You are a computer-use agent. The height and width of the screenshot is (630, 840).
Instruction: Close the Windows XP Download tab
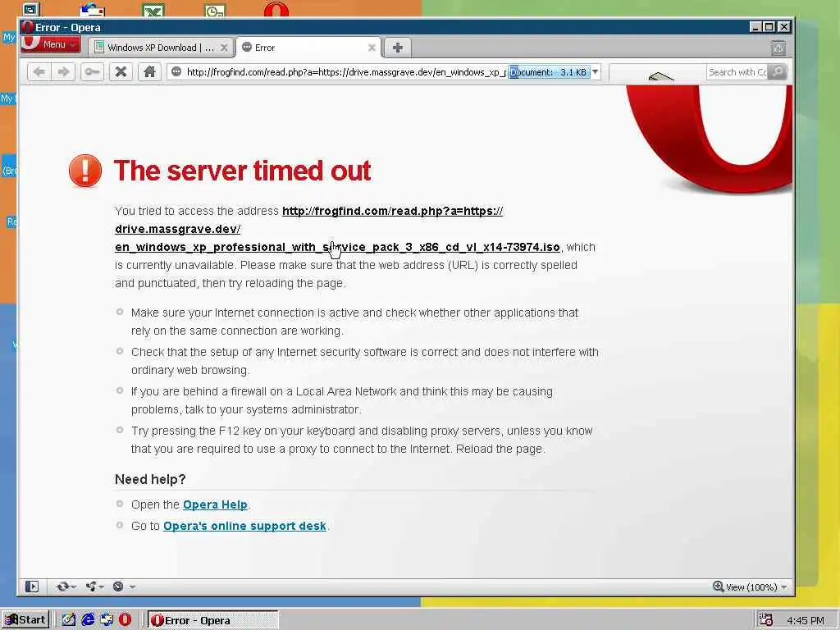pos(225,48)
